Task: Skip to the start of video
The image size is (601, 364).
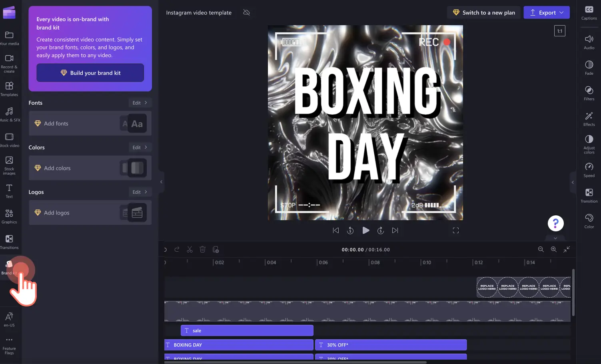Action: 336,231
